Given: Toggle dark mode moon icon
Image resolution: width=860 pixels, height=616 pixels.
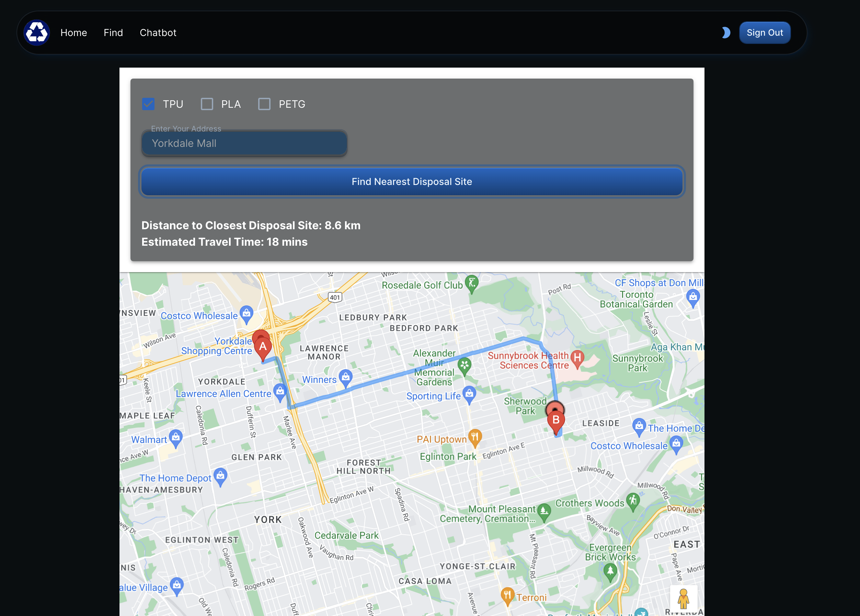Looking at the screenshot, I should pyautogui.click(x=725, y=33).
